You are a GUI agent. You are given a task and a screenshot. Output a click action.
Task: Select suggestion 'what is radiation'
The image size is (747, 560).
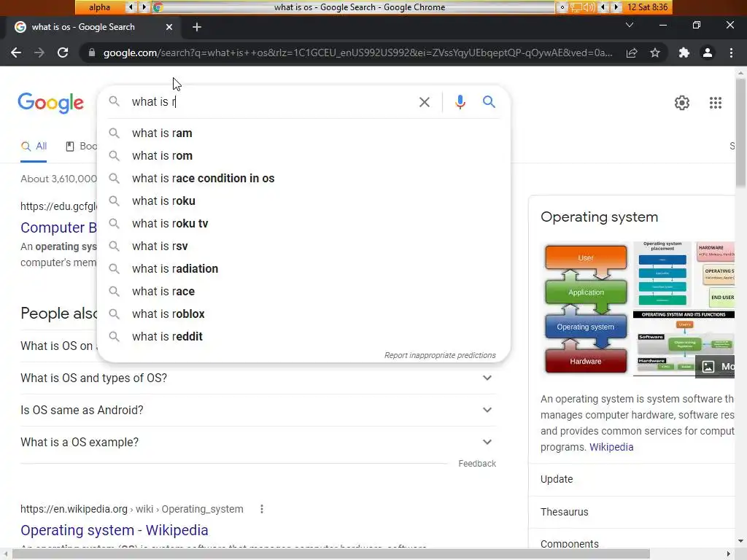pos(303,268)
